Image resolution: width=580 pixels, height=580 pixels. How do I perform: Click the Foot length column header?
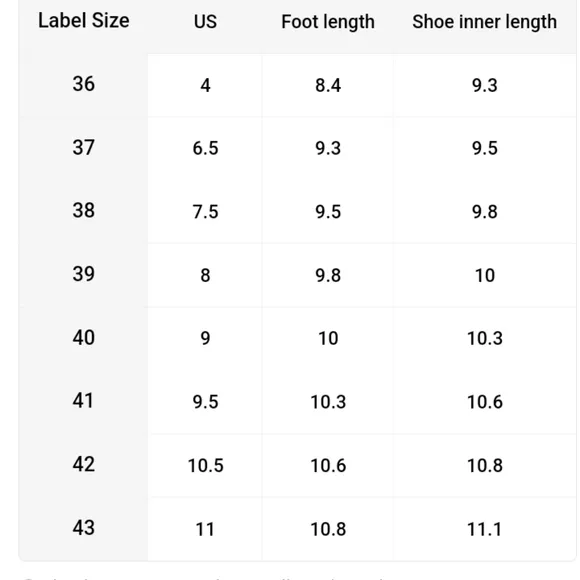(328, 22)
